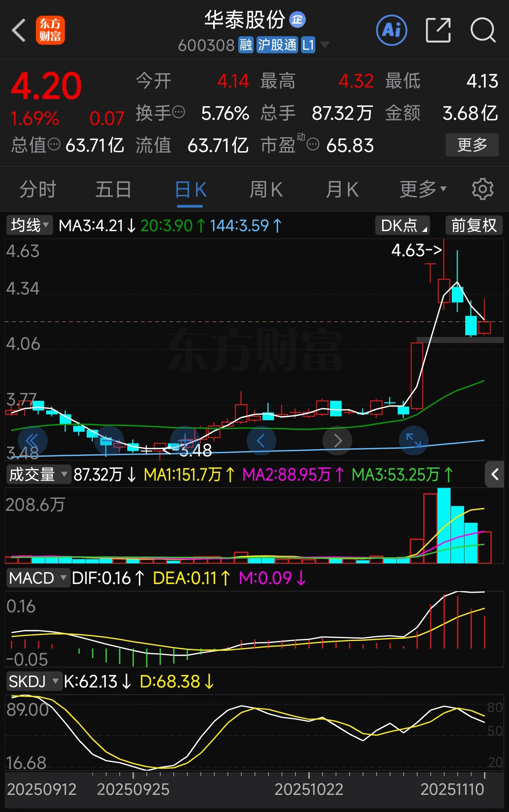Tap the 东方财富 app logo
The image size is (509, 812).
click(x=50, y=30)
